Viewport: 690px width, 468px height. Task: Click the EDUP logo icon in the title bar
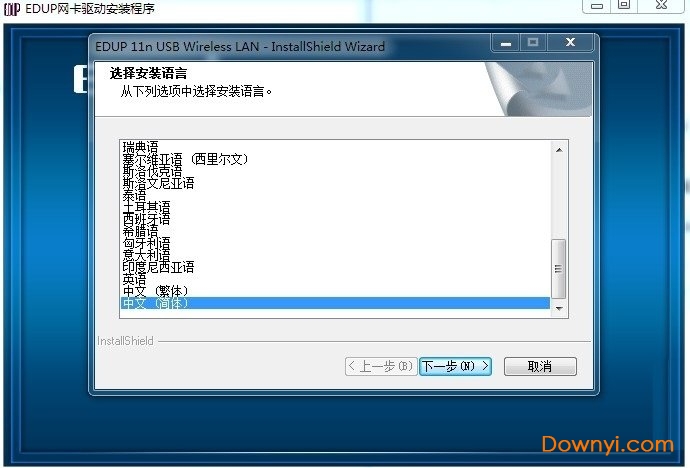12,9
